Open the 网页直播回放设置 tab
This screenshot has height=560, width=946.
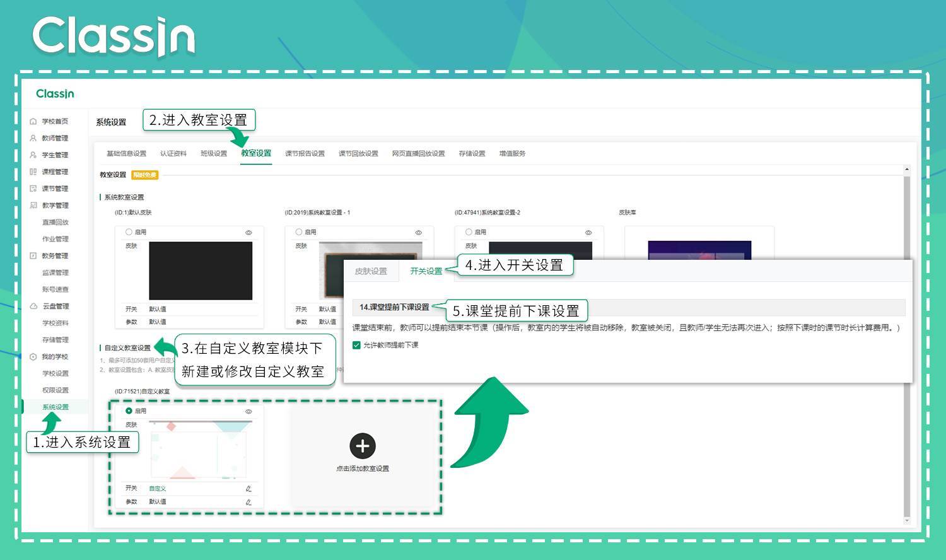[x=418, y=153]
